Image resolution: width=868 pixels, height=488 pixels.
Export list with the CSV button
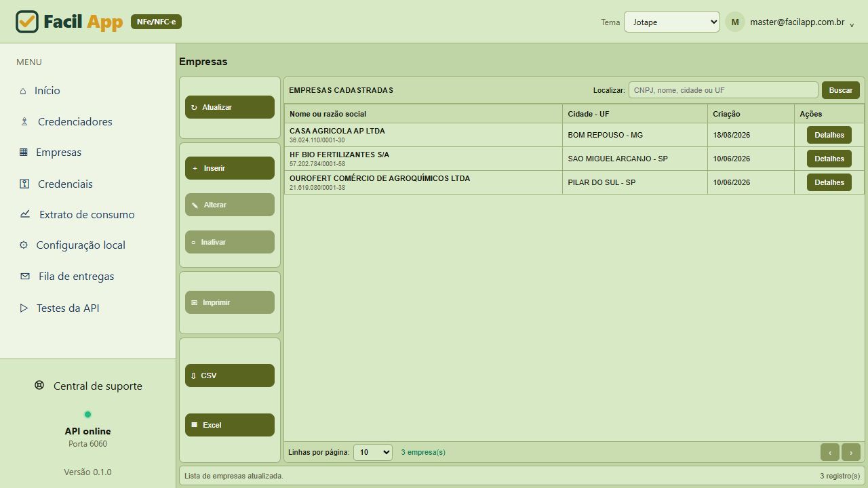click(230, 375)
